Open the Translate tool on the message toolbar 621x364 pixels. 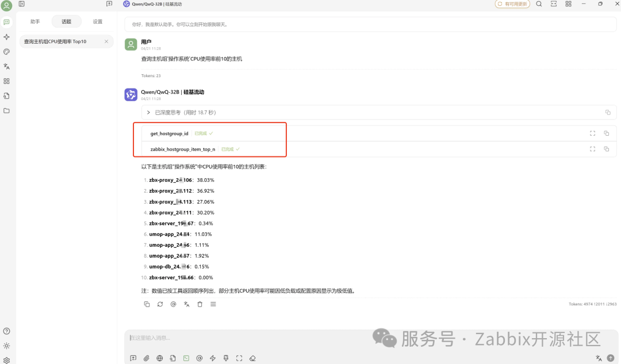[x=186, y=304]
